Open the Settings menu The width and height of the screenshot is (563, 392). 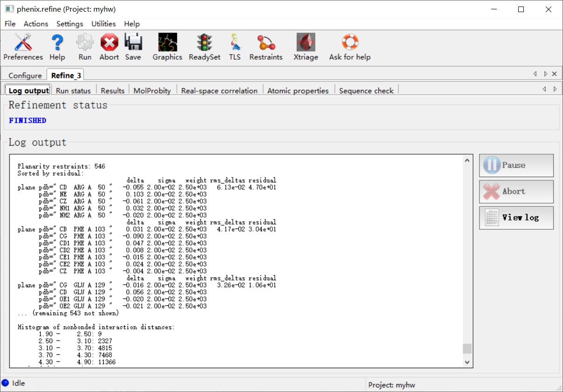point(70,24)
